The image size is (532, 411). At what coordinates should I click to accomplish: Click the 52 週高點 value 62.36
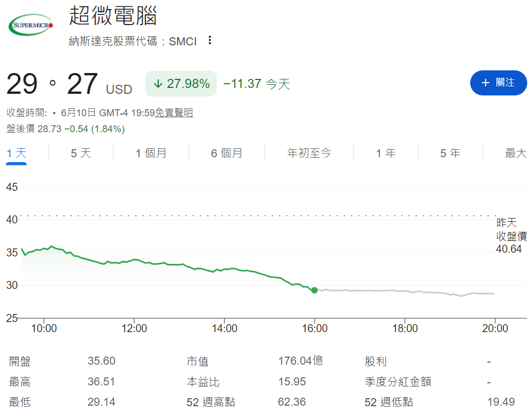click(292, 402)
